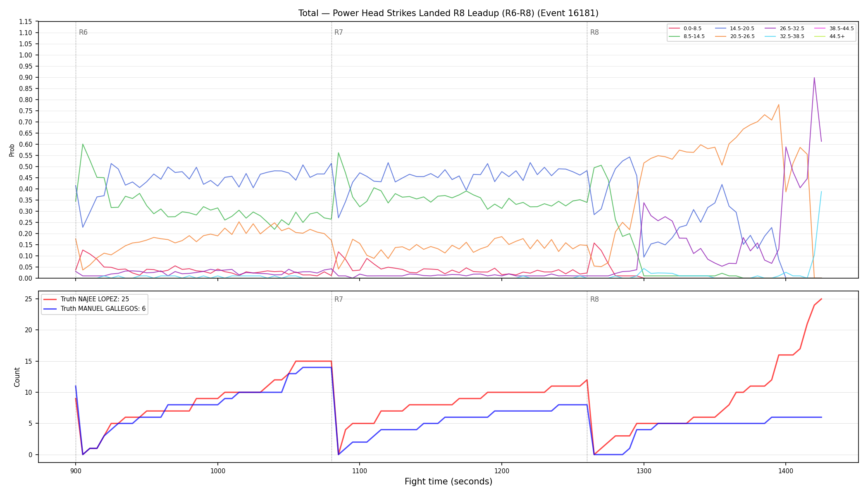Click the 14.5-20.5 legend entry
This screenshot has width=868, height=496.
[x=735, y=29]
